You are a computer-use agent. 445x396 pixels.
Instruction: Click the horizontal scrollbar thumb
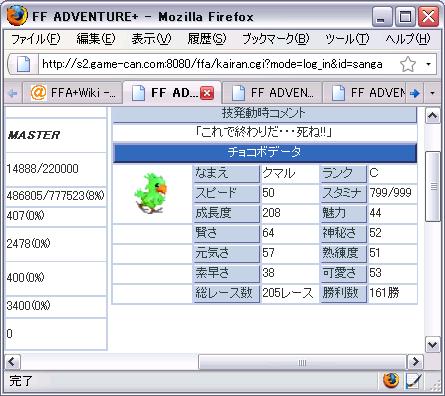click(302, 362)
